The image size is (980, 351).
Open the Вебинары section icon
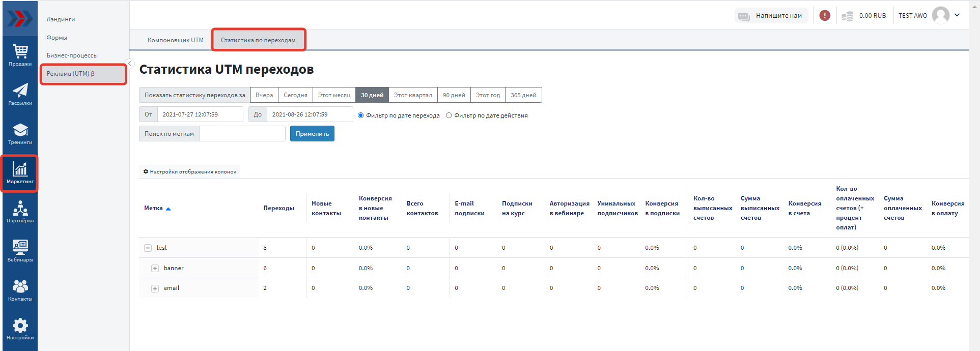pyautogui.click(x=20, y=251)
